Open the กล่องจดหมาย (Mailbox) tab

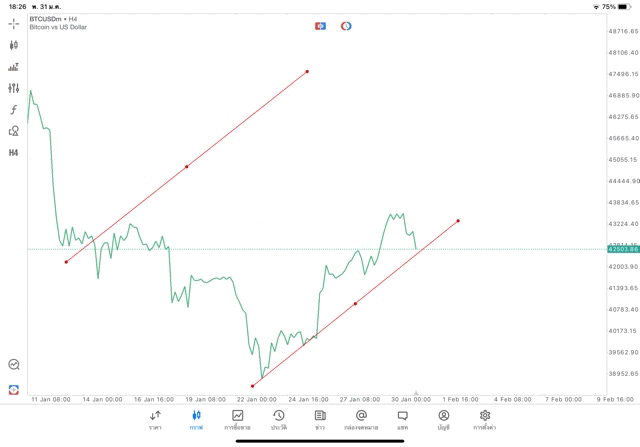point(361,419)
